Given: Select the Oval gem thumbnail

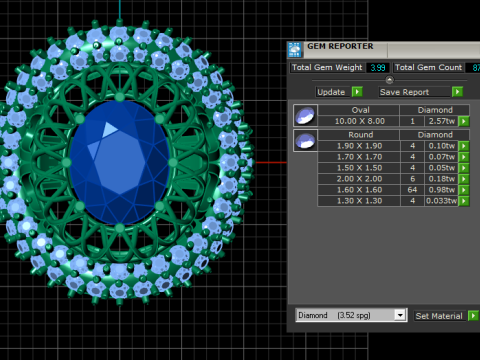Looking at the screenshot, I should tap(305, 116).
